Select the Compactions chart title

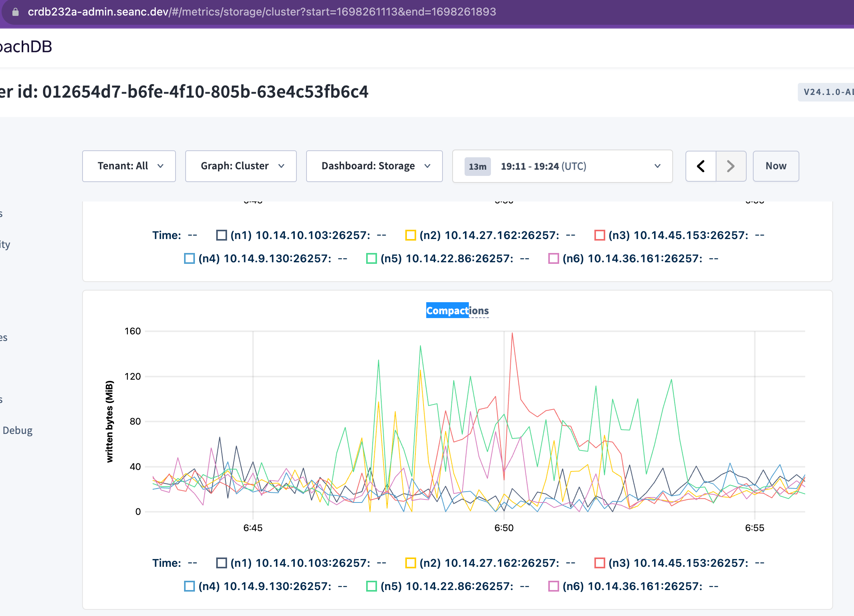[457, 310]
